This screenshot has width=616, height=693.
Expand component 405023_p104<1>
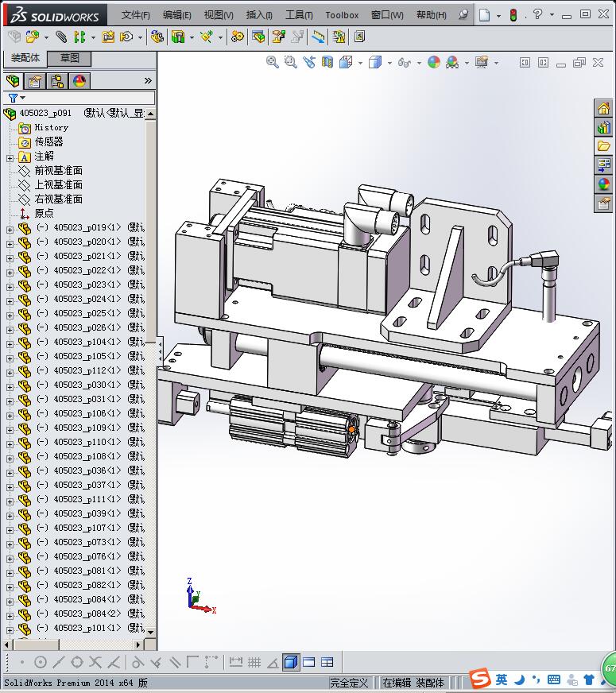[x=10, y=344]
